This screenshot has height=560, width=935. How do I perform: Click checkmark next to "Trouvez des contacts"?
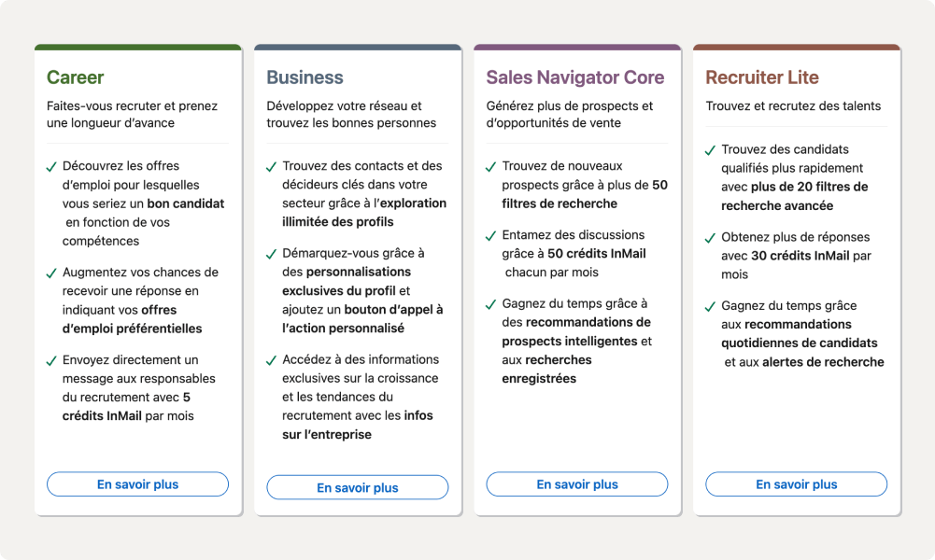click(272, 167)
